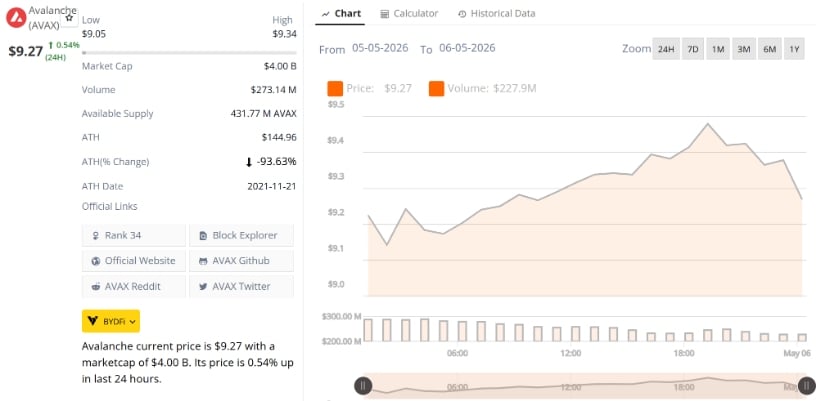Screen dimensions: 825x401
Task: Click the Volume value $273.14 M
Action: [274, 90]
